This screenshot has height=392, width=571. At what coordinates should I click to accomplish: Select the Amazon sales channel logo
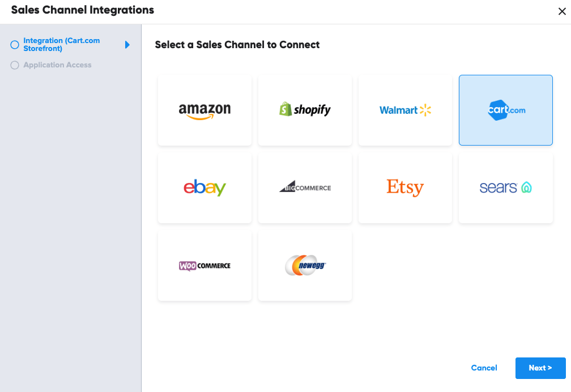[204, 110]
